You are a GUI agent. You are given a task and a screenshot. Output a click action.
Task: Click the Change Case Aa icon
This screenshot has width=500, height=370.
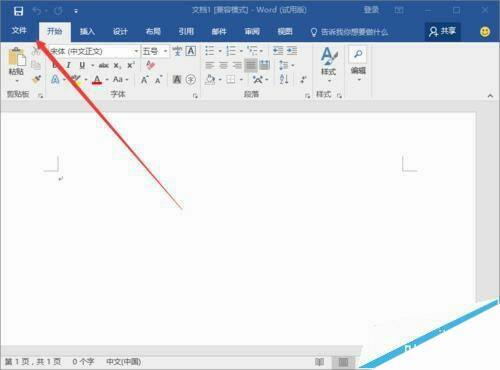coord(118,79)
